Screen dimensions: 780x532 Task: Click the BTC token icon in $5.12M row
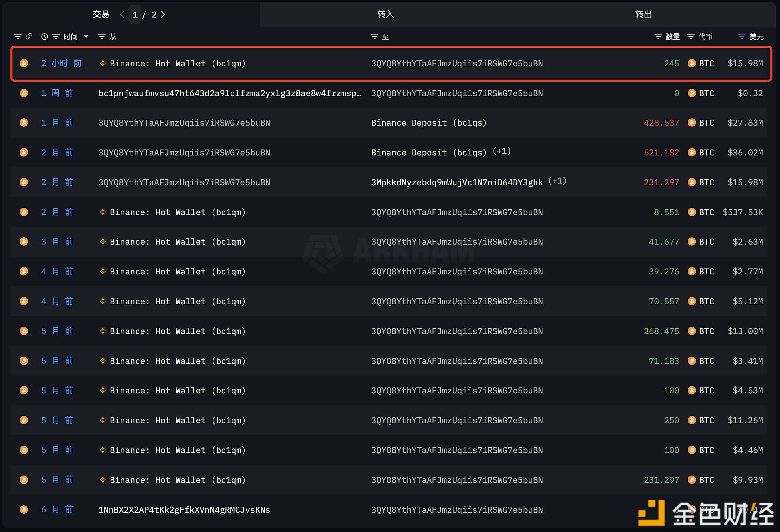click(x=692, y=301)
